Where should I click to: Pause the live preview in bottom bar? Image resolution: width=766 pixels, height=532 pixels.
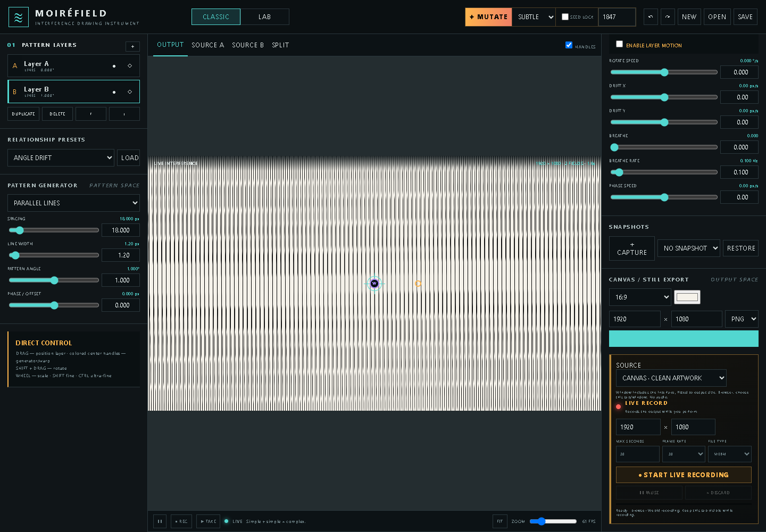point(160,521)
